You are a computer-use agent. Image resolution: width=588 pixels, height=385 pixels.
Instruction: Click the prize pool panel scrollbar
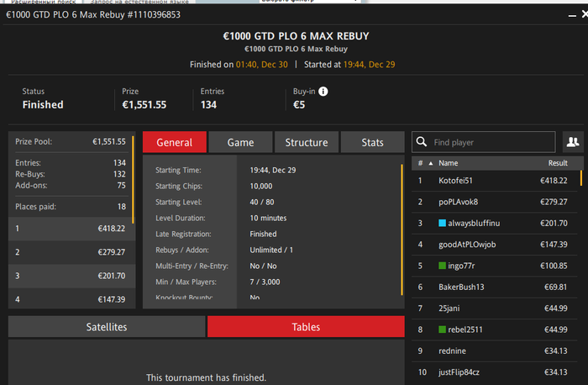pos(133,179)
